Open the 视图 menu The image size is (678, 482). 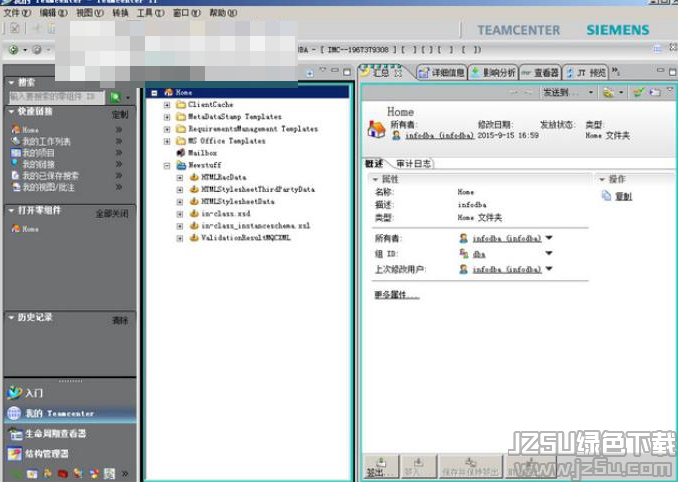[x=90, y=13]
